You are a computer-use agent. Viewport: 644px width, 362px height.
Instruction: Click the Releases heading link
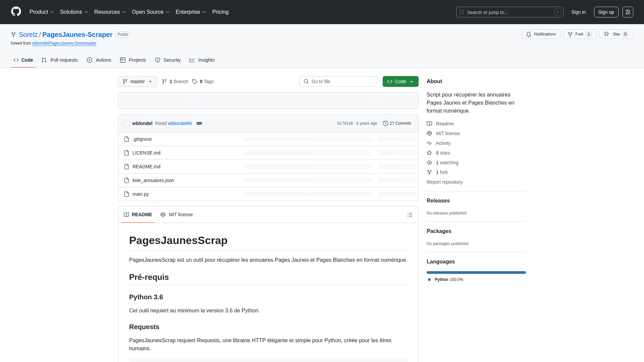pos(438,201)
